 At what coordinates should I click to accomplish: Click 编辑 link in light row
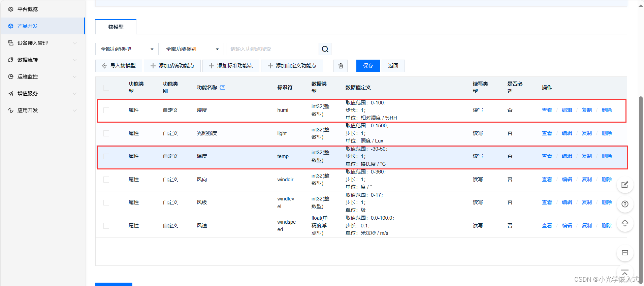(x=567, y=133)
